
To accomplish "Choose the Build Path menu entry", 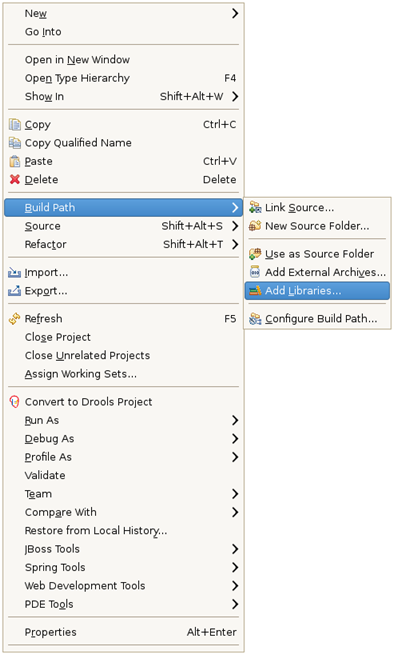I will point(123,208).
